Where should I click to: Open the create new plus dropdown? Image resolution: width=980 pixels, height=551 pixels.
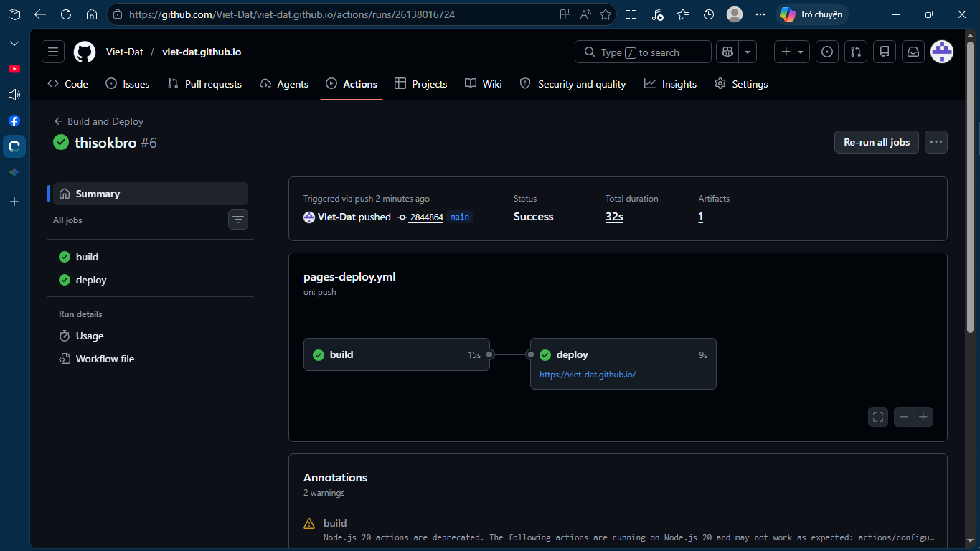(x=792, y=52)
